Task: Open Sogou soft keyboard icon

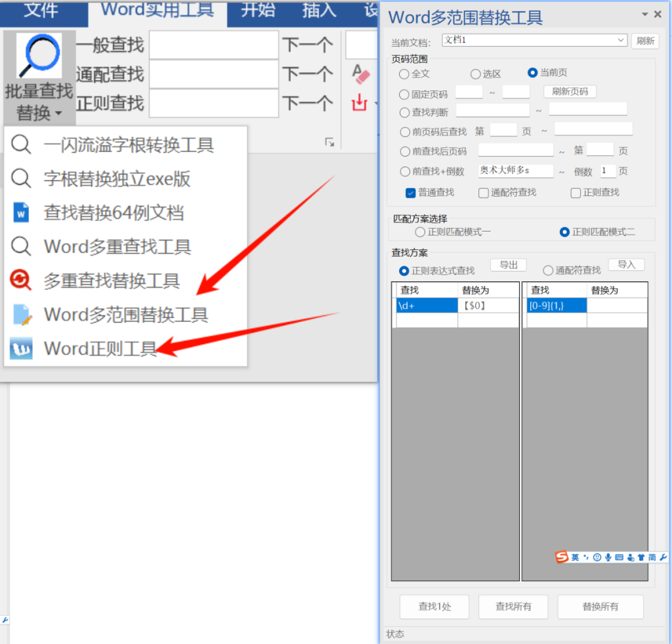Action: click(x=619, y=557)
